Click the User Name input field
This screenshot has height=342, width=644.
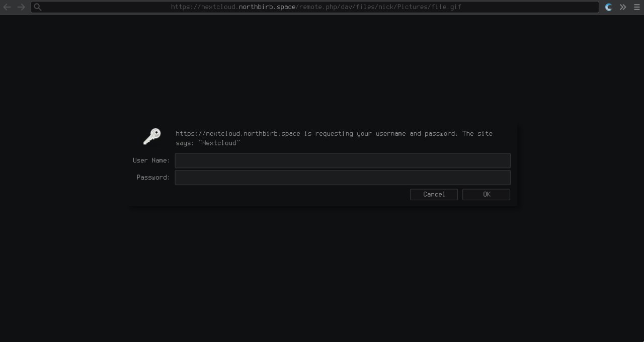[x=343, y=160]
